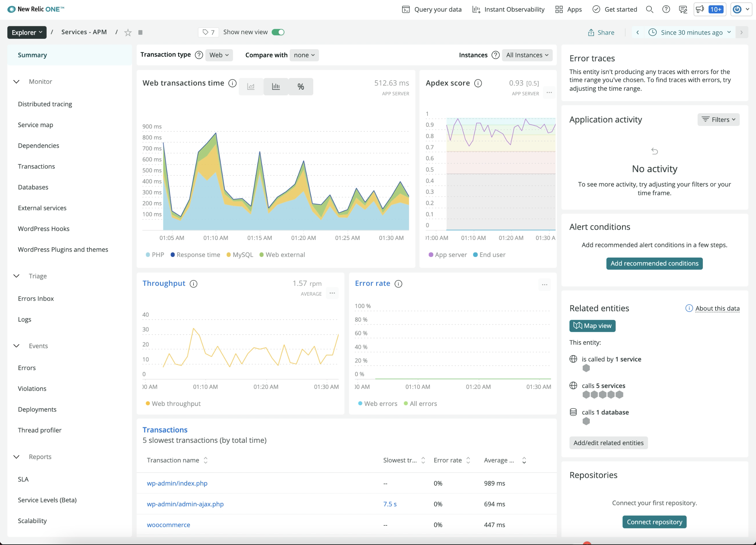Click Share button
The image size is (756, 545).
pos(601,32)
